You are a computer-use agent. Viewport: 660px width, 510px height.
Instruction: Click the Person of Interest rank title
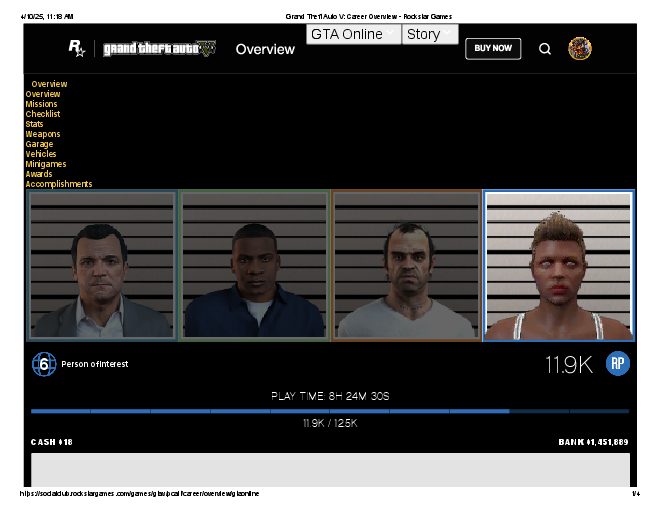[95, 364]
